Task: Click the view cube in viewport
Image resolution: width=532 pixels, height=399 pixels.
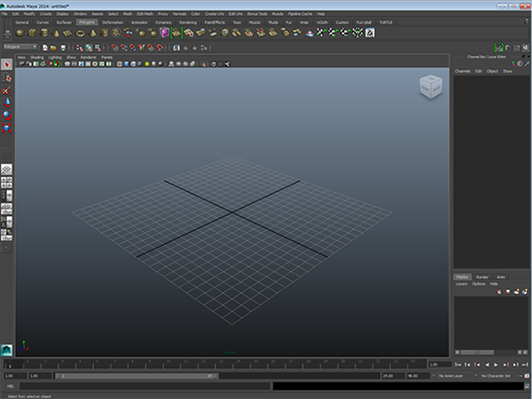Action: [x=431, y=86]
